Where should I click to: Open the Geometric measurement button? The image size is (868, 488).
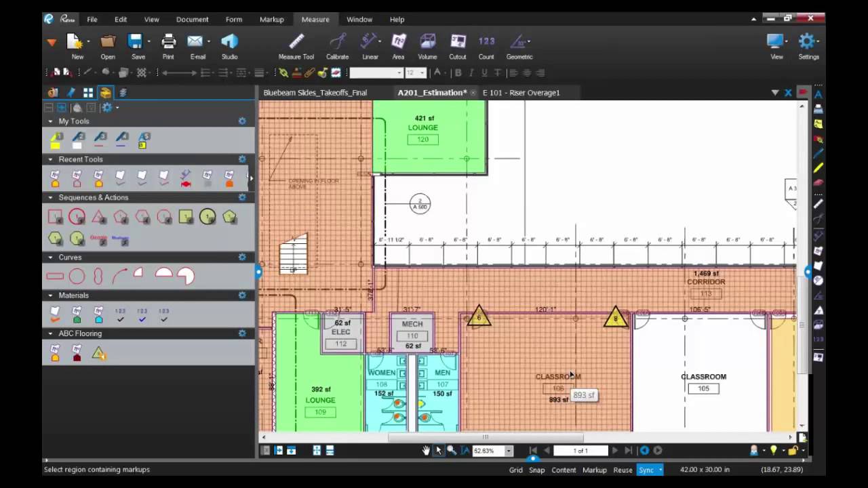coord(519,45)
